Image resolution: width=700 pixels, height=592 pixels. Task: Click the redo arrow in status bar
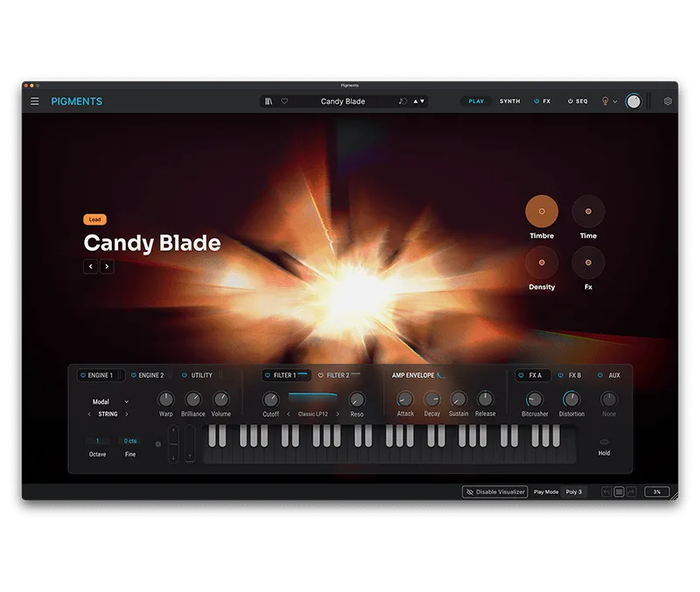tap(631, 491)
